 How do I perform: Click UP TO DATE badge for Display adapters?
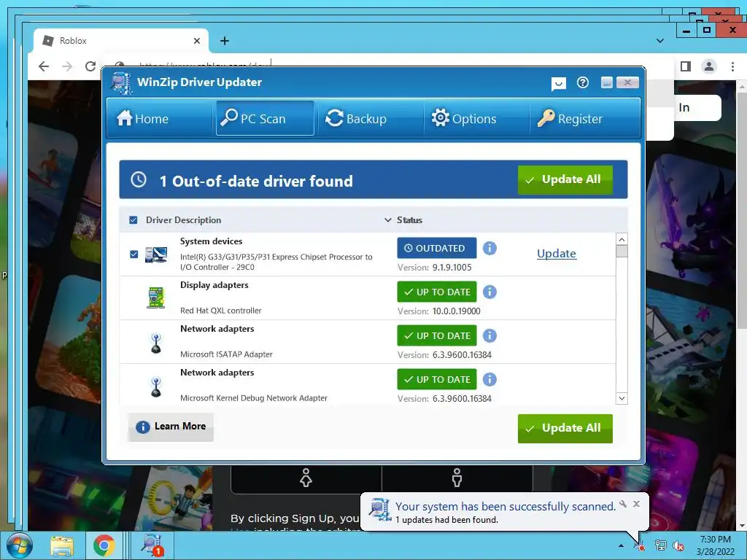pyautogui.click(x=437, y=292)
